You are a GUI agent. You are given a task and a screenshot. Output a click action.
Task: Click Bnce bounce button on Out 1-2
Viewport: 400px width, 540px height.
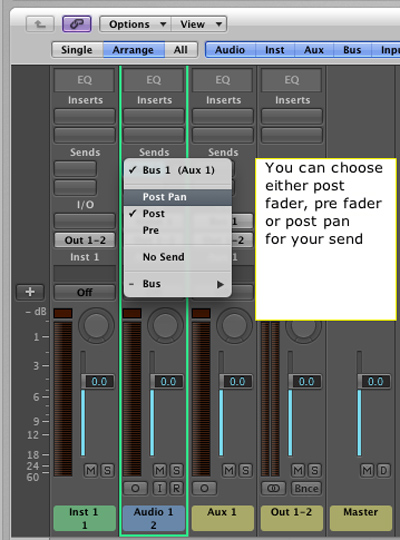click(x=306, y=488)
